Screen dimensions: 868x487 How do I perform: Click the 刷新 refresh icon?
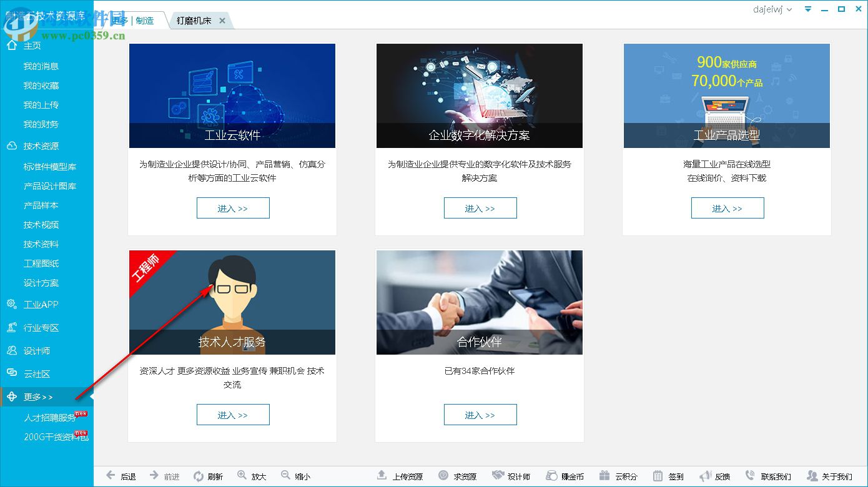coord(209,475)
